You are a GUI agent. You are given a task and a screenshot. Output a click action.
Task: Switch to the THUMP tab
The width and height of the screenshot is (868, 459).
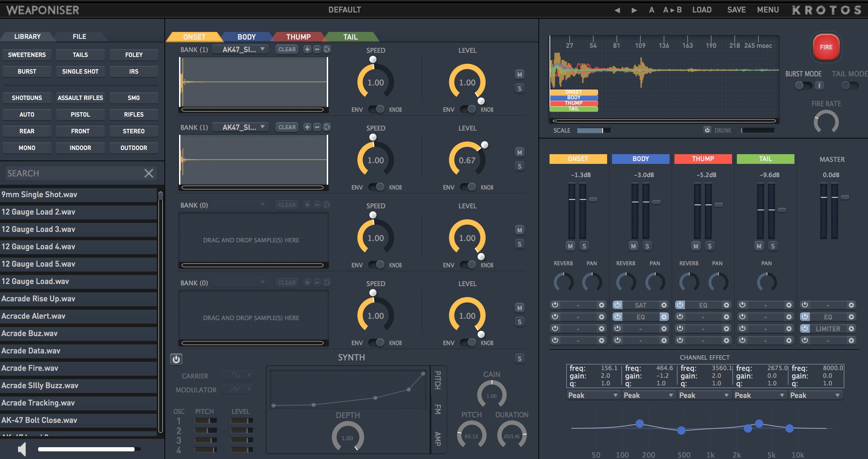(x=298, y=37)
